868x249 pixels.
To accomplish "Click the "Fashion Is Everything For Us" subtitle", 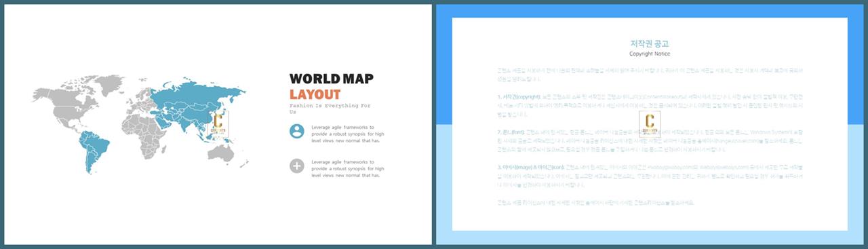I will click(x=330, y=109).
